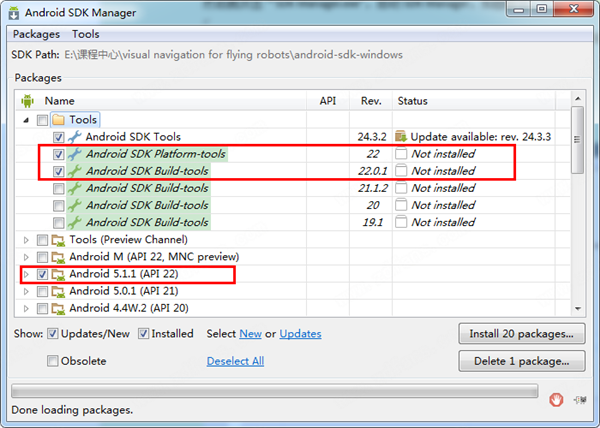Expand the Tools (Preview Channel) node
The image size is (600, 428).
tap(26, 240)
